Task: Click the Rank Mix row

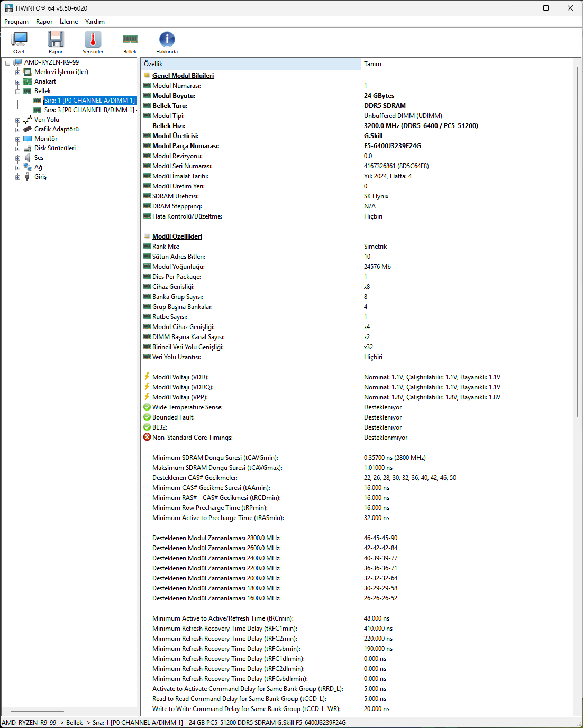Action: tap(357, 247)
